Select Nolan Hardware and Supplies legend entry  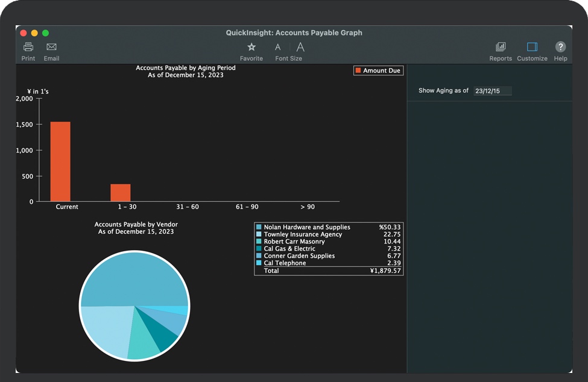pyautogui.click(x=306, y=227)
